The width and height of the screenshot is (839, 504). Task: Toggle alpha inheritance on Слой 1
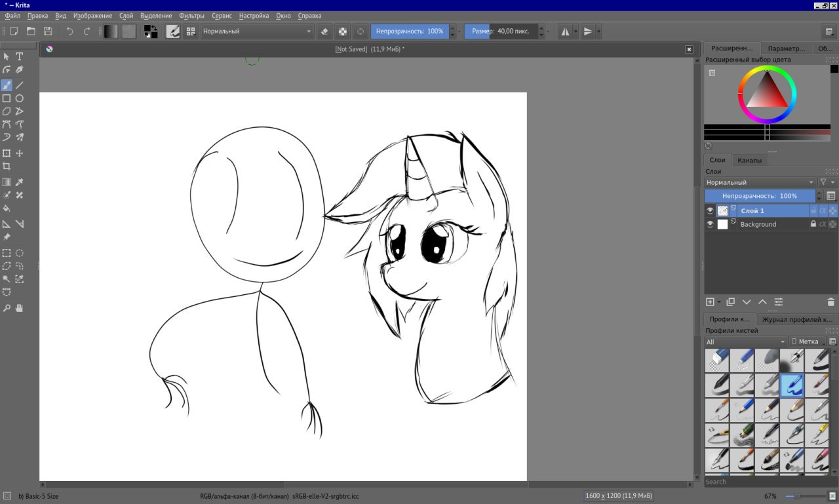click(x=823, y=210)
